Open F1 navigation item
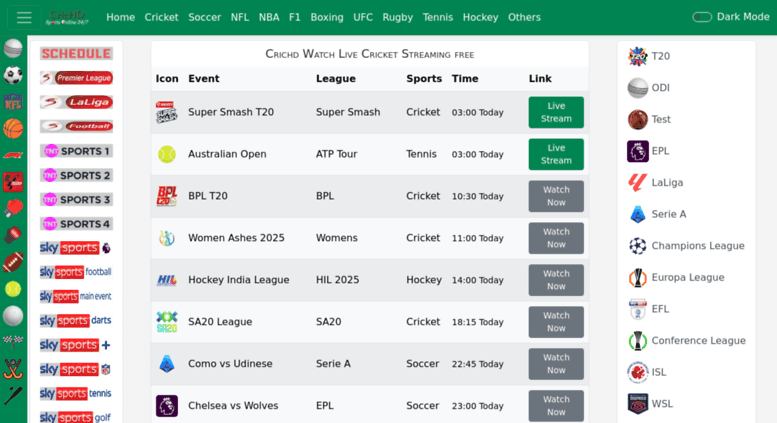Viewport: 777px width, 423px height. pyautogui.click(x=295, y=17)
